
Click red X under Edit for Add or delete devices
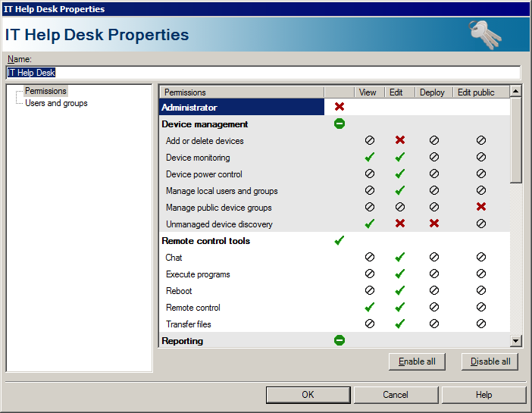click(x=400, y=141)
